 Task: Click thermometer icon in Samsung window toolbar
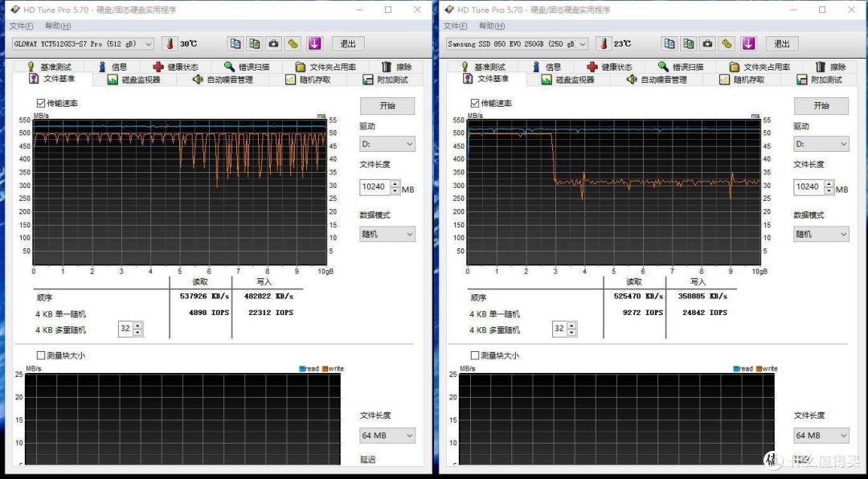tap(604, 43)
